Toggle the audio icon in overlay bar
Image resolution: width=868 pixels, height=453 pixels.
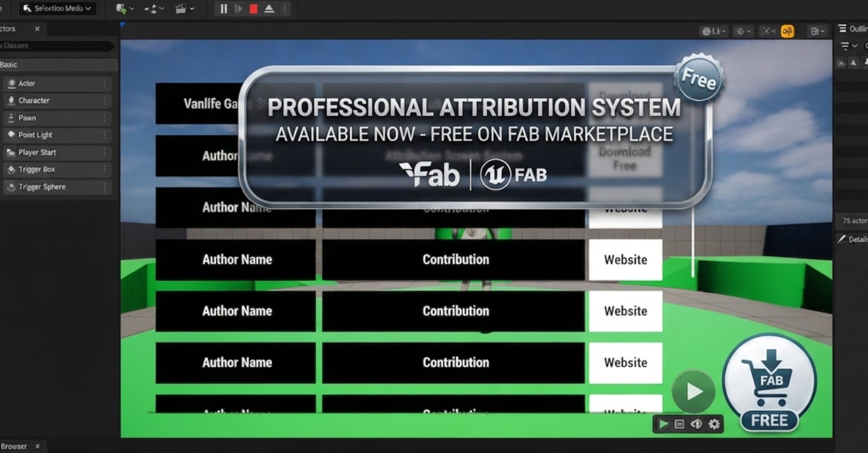click(697, 424)
